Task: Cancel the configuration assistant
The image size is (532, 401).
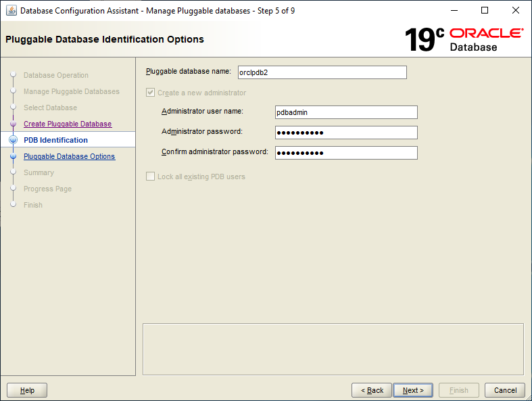Action: 505,390
